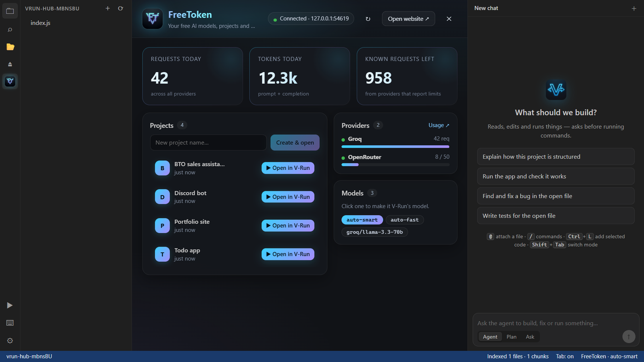Click the Connected 127.0.0.1:54619 status pill
Image resolution: width=644 pixels, height=362 pixels.
click(311, 19)
